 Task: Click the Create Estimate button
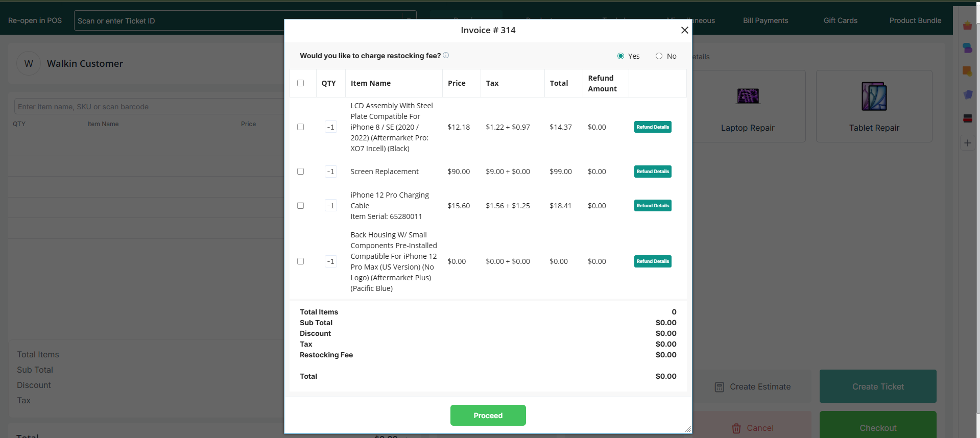pos(752,386)
